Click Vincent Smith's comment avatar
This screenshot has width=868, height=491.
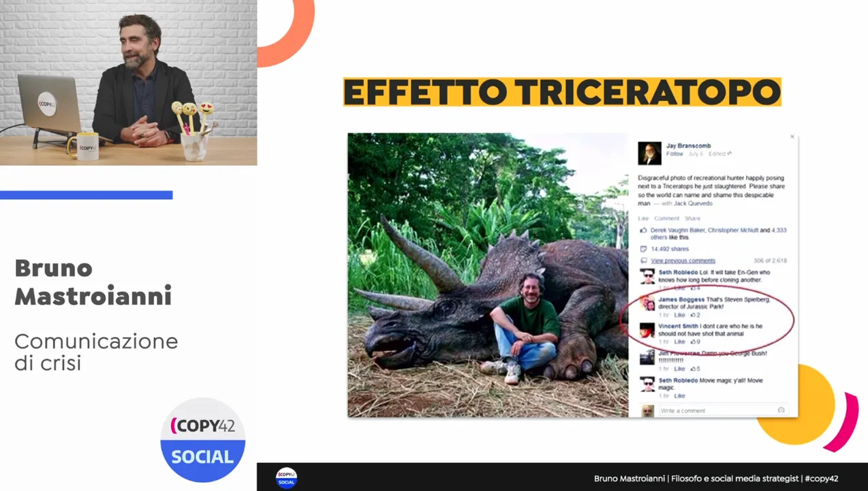[647, 331]
